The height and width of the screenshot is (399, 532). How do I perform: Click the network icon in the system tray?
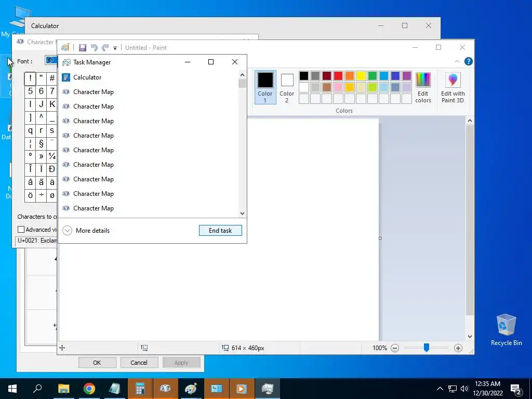click(x=453, y=389)
